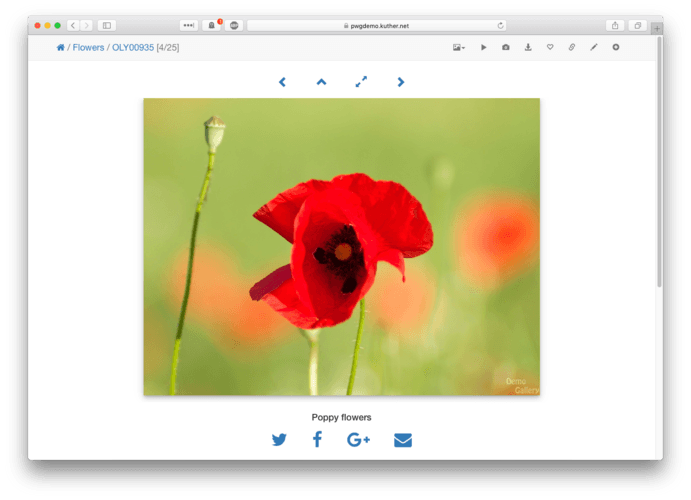The width and height of the screenshot is (691, 500).
Task: Start the slideshow with play icon
Action: (484, 47)
